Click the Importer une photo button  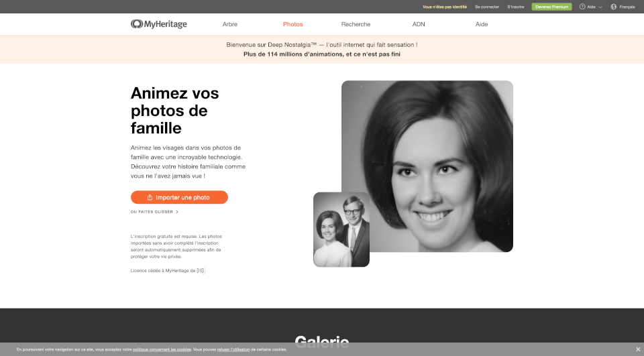click(x=179, y=198)
